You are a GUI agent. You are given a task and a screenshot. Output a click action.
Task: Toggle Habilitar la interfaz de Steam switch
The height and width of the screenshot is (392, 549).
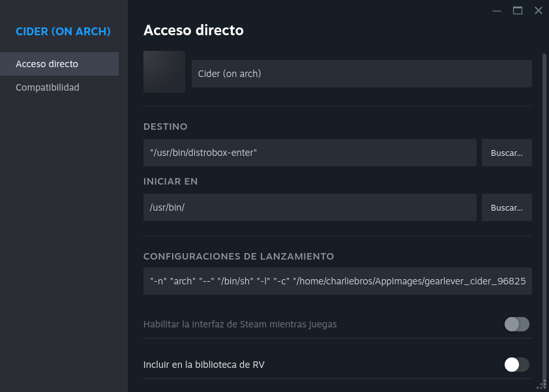click(x=517, y=324)
